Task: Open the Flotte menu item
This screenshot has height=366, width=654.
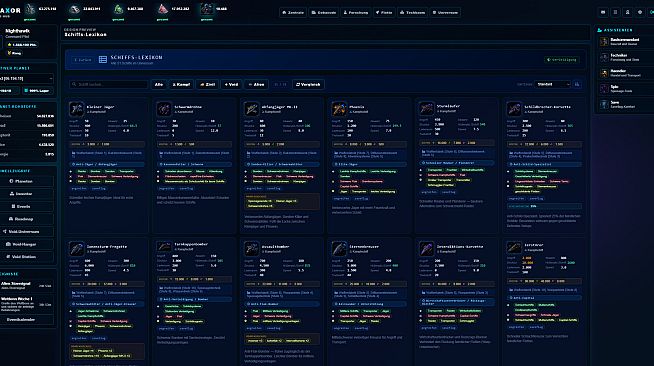Action: click(384, 13)
